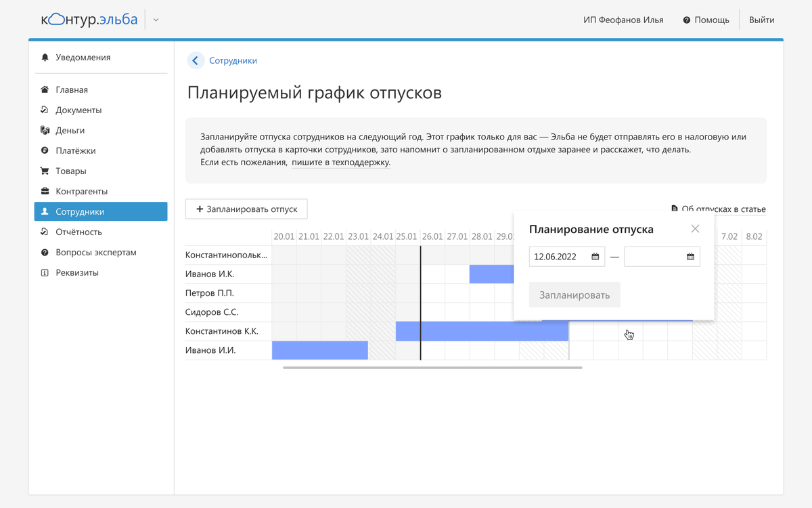Click the vacation bar for Константинов К.К.
812x508 pixels.
point(482,331)
